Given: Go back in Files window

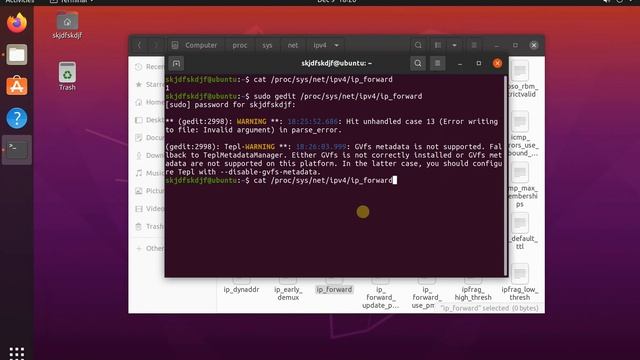Looking at the screenshot, I should 139,45.
